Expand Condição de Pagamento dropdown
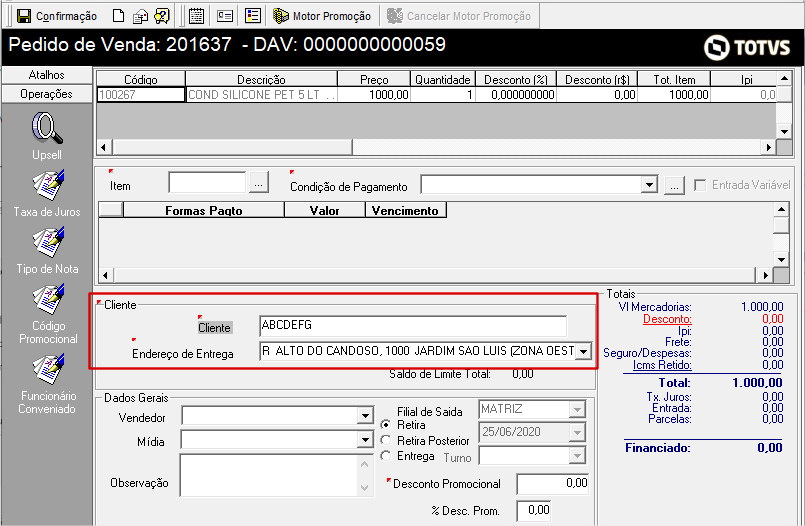This screenshot has height=526, width=805. (649, 185)
